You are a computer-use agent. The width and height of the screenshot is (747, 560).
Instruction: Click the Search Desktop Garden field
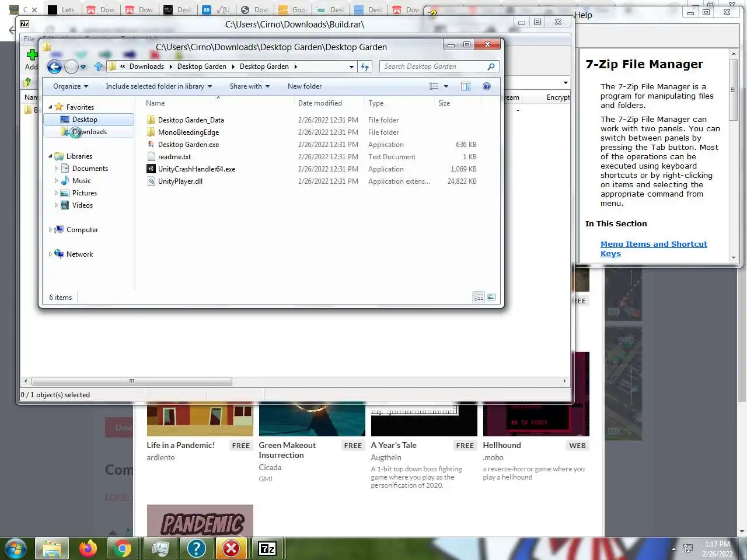[439, 66]
